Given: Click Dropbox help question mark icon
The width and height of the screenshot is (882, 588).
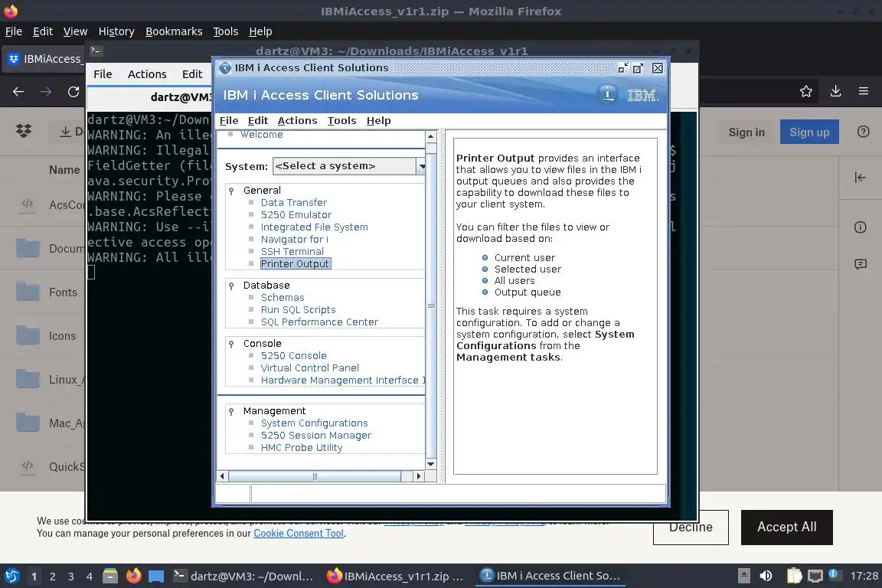Looking at the screenshot, I should [x=863, y=132].
